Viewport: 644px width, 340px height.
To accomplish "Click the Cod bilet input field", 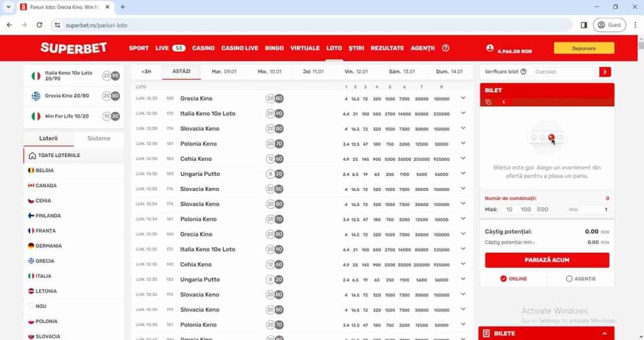I will point(566,72).
